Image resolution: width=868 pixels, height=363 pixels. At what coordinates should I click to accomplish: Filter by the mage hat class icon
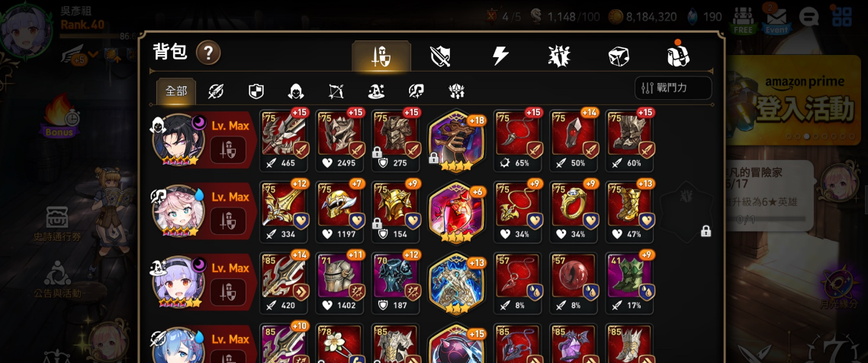pos(377,92)
